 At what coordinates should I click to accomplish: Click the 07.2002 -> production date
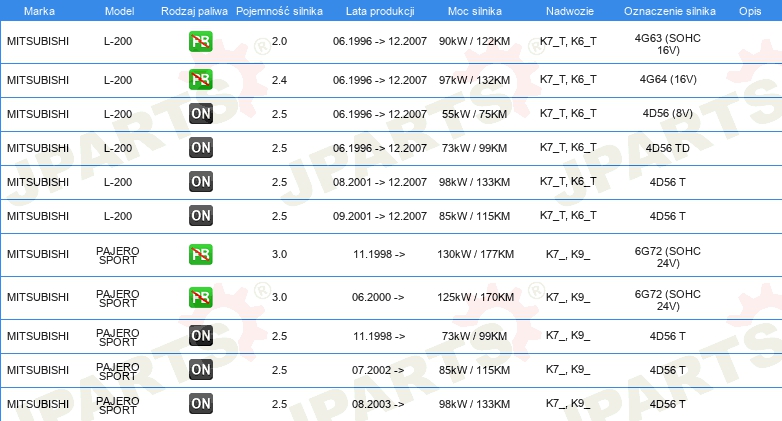378,370
